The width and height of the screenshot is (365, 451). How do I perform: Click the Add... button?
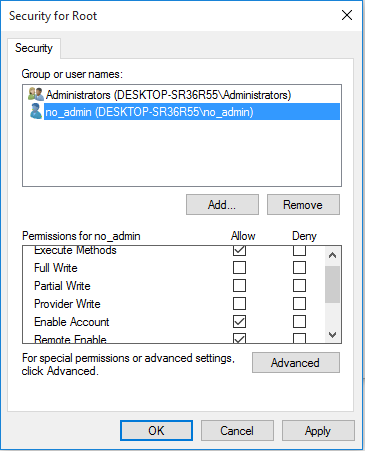[222, 205]
